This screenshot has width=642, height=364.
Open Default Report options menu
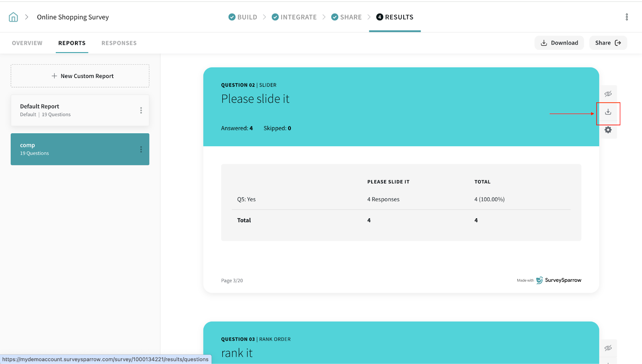(141, 110)
